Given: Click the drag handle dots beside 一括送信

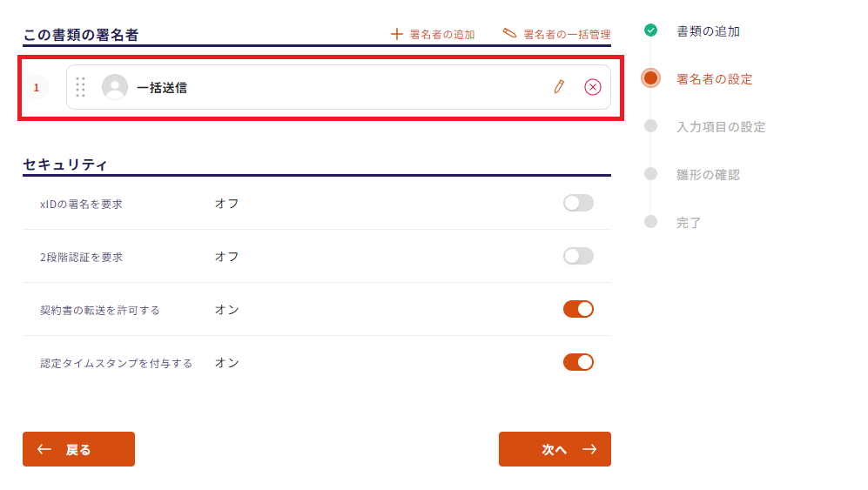Looking at the screenshot, I should click(80, 87).
